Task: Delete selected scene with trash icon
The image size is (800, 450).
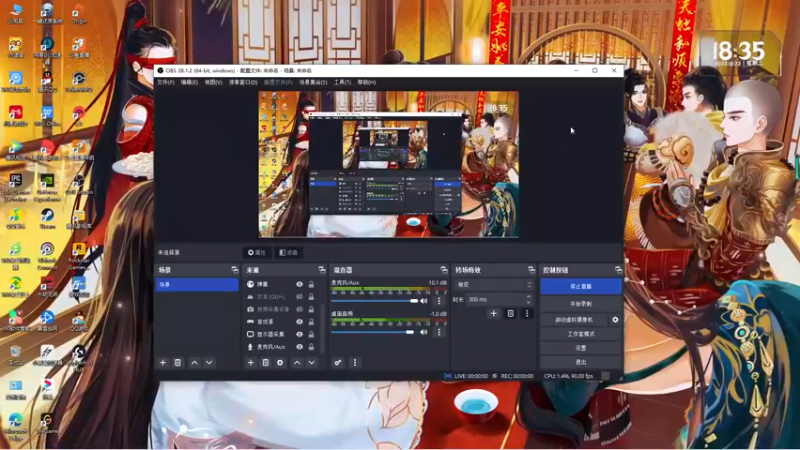Action: point(178,363)
